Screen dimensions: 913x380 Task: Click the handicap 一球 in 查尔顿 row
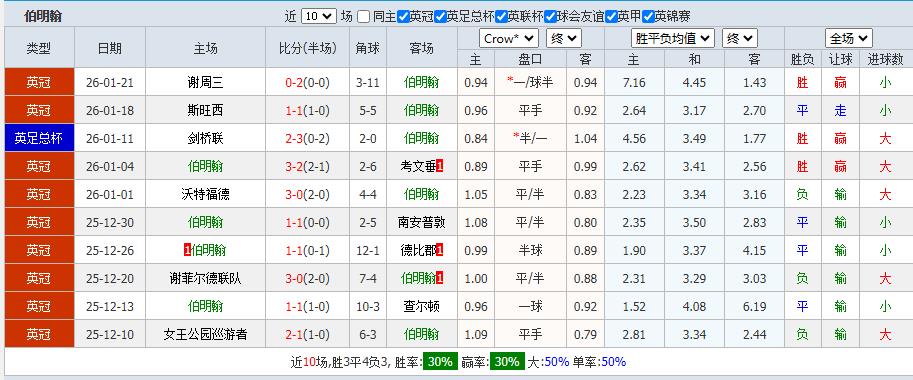click(530, 306)
